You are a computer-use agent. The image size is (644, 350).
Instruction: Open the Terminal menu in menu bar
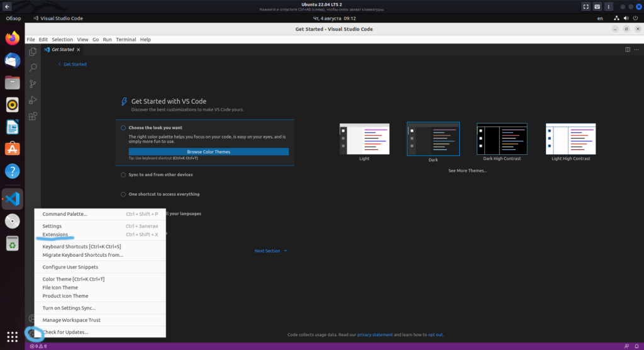click(126, 40)
